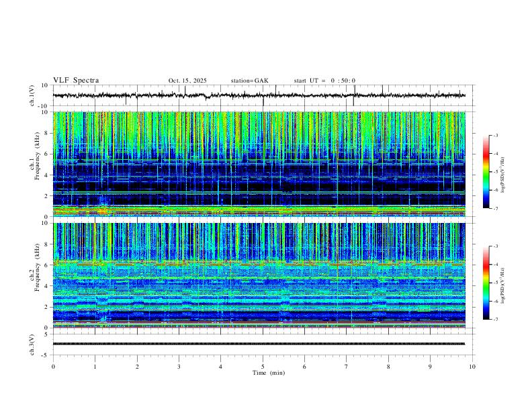Click the 'ch.3(V)' axis label
The width and height of the screenshot is (532, 411).
[32, 345]
